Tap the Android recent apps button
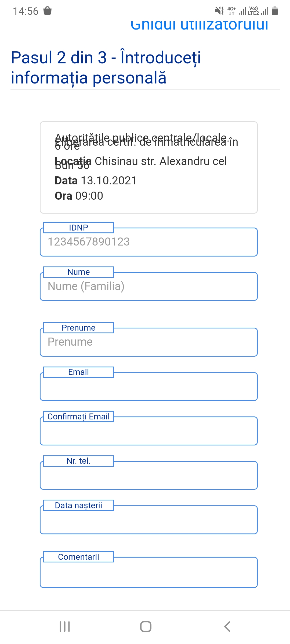290x644 pixels. coord(65,627)
